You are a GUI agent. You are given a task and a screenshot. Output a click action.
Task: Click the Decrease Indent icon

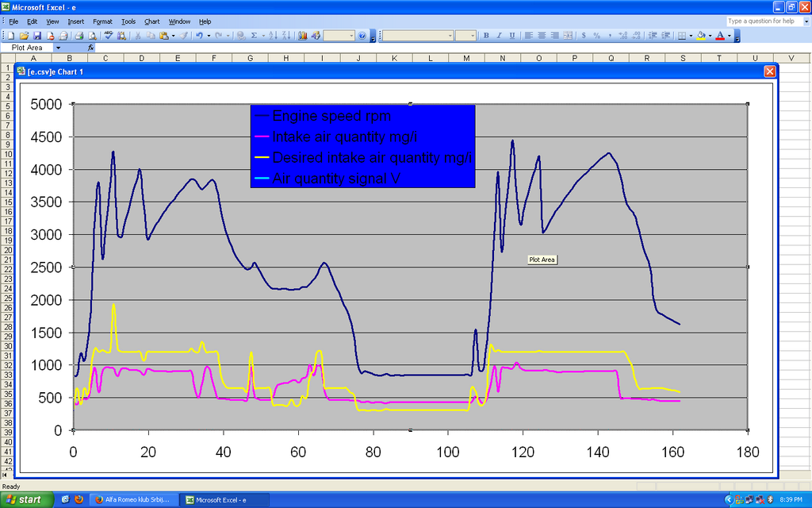[653, 35]
